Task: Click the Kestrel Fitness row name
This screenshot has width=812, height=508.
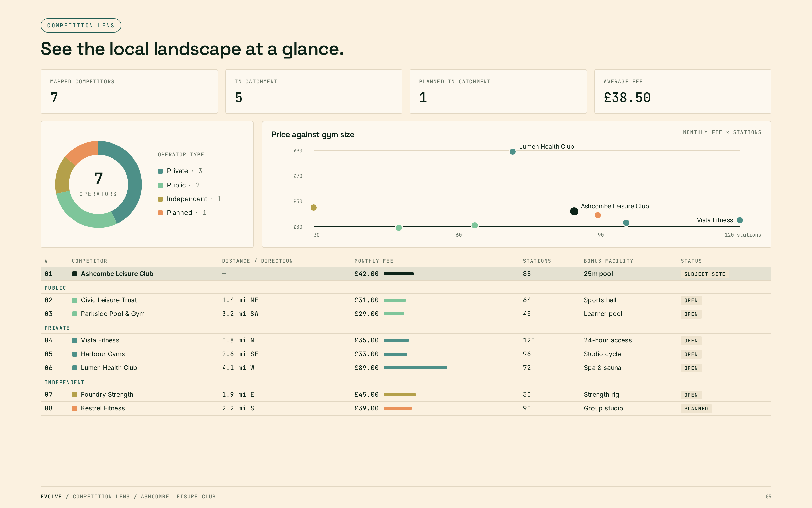Action: pyautogui.click(x=103, y=408)
